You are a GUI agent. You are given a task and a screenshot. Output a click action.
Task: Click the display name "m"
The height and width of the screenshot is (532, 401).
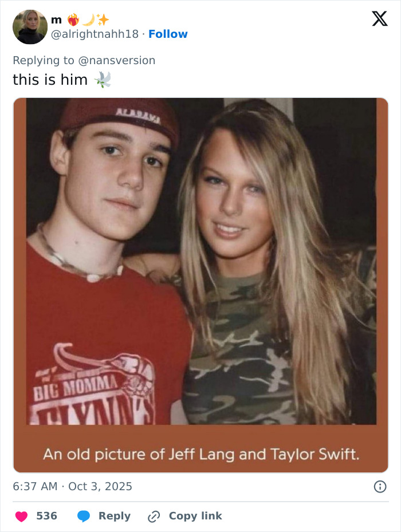(x=56, y=20)
